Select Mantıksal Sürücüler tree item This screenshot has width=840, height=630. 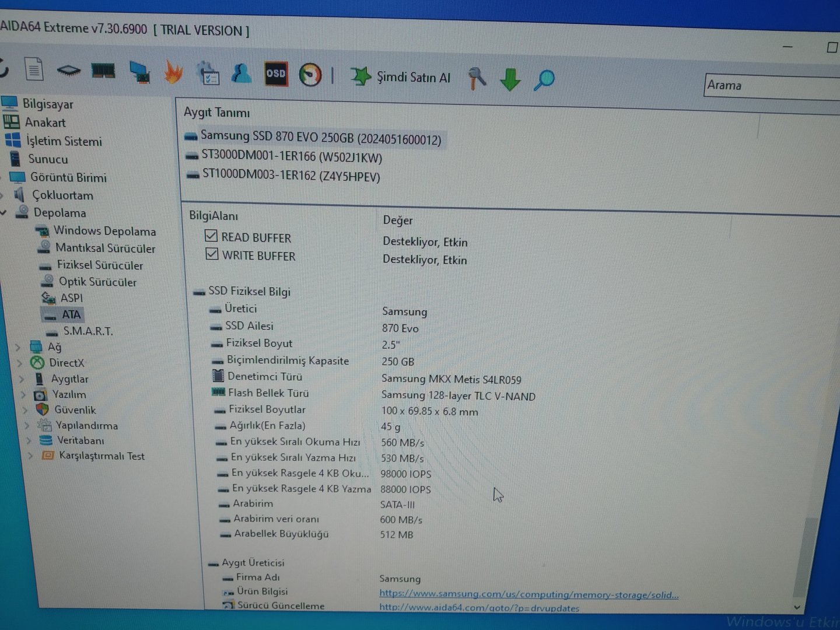tap(106, 248)
